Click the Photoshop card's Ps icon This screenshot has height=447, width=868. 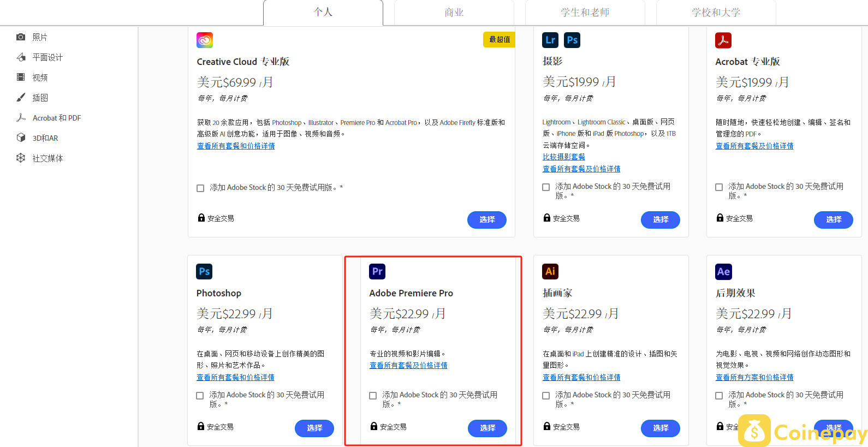click(204, 271)
